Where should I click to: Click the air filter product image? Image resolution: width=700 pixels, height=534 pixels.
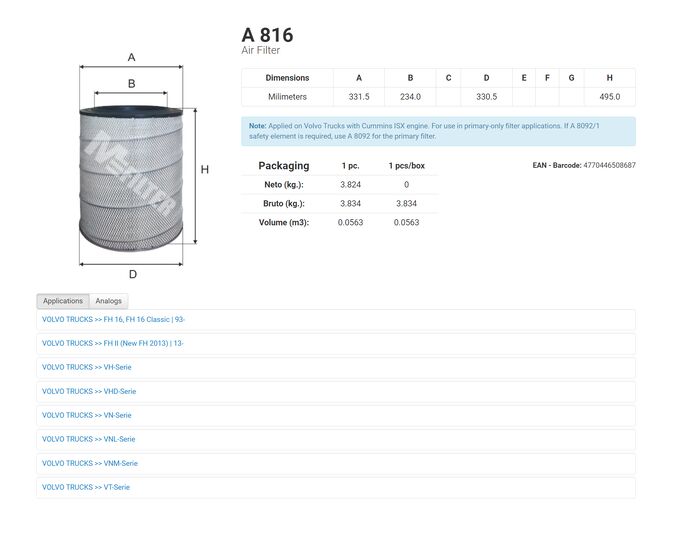(x=131, y=178)
